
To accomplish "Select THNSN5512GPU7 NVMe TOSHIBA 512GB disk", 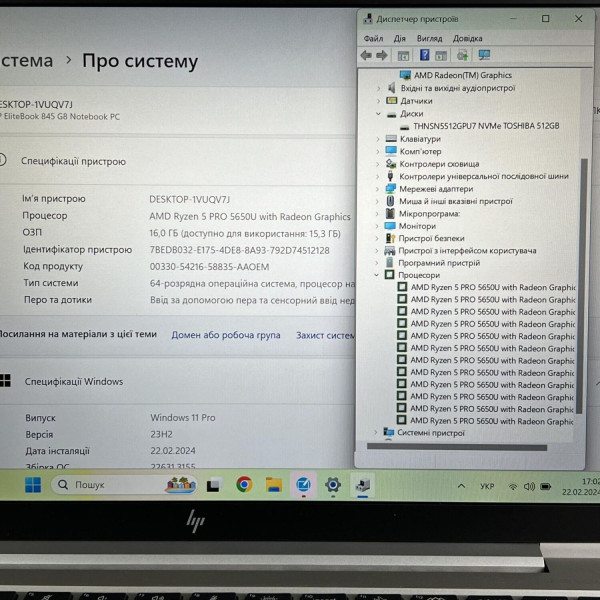I will point(486,126).
